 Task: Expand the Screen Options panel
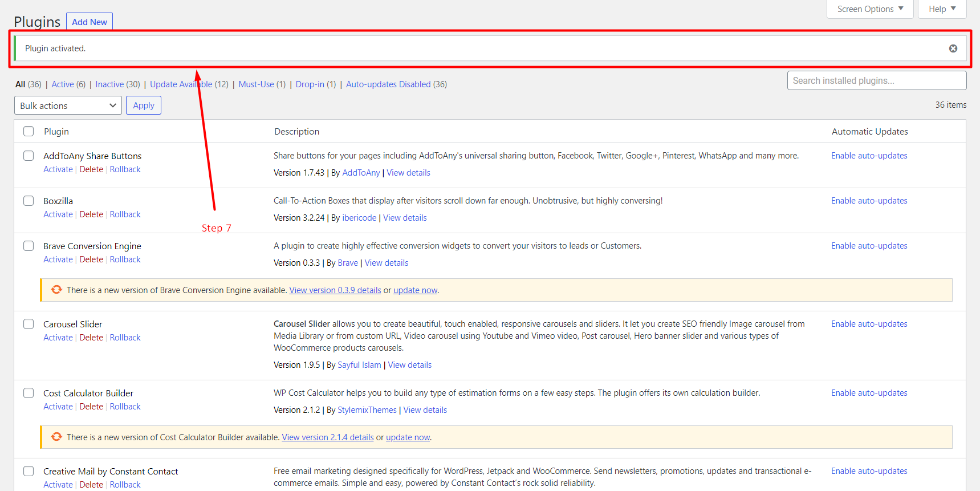(870, 9)
